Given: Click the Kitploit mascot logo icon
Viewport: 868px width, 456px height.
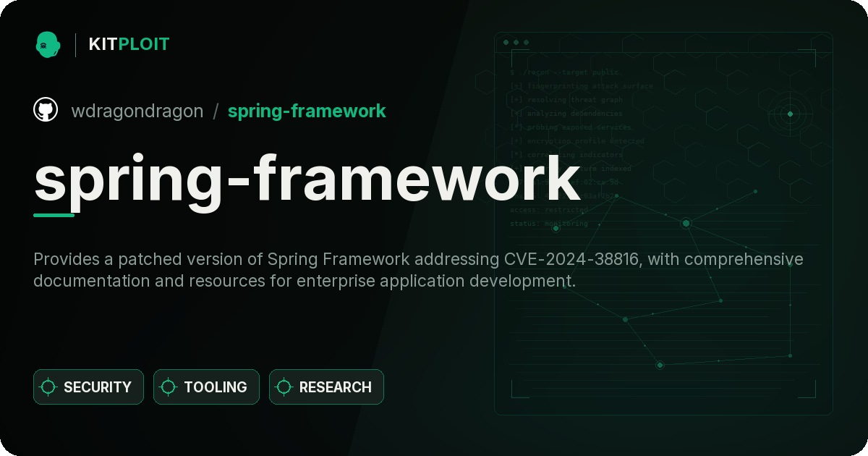Looking at the screenshot, I should pyautogui.click(x=47, y=44).
